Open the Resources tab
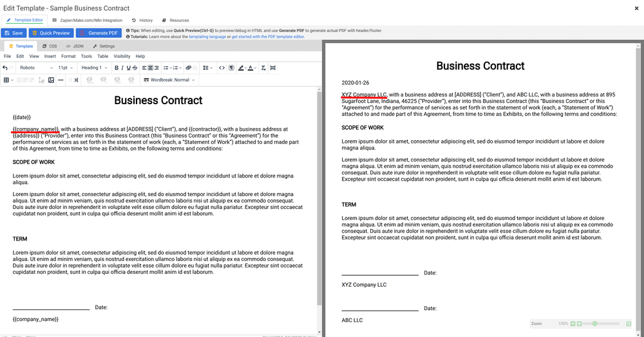The width and height of the screenshot is (644, 337). pos(176,20)
